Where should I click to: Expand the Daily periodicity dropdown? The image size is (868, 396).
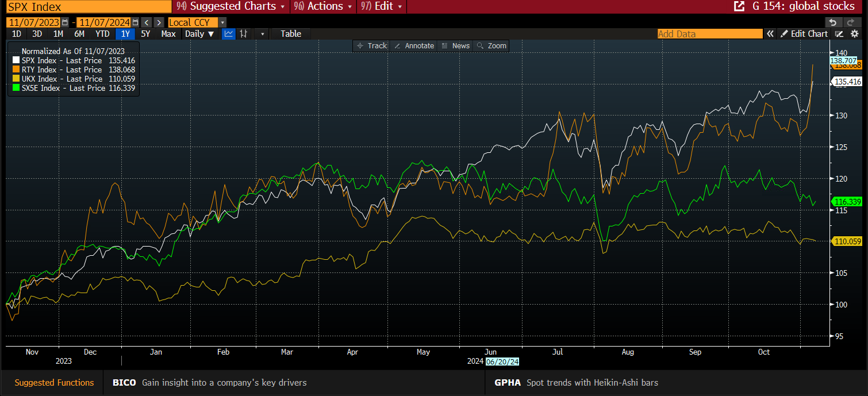pos(199,34)
